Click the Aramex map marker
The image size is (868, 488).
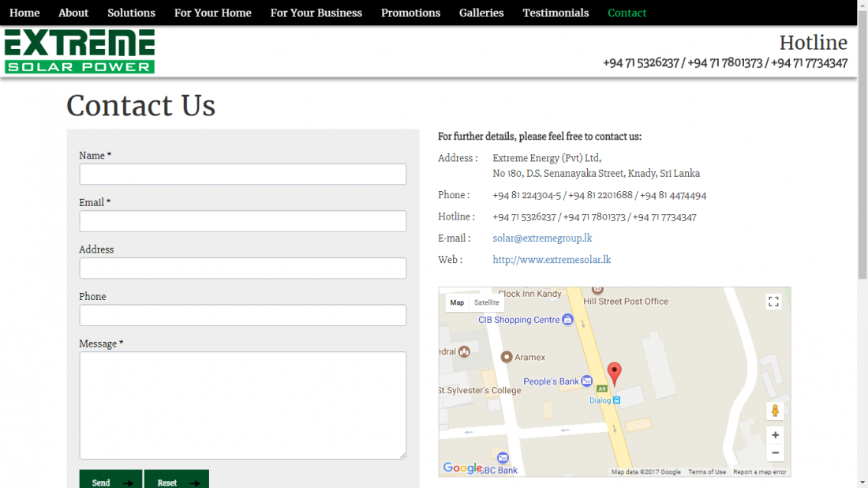[507, 357]
